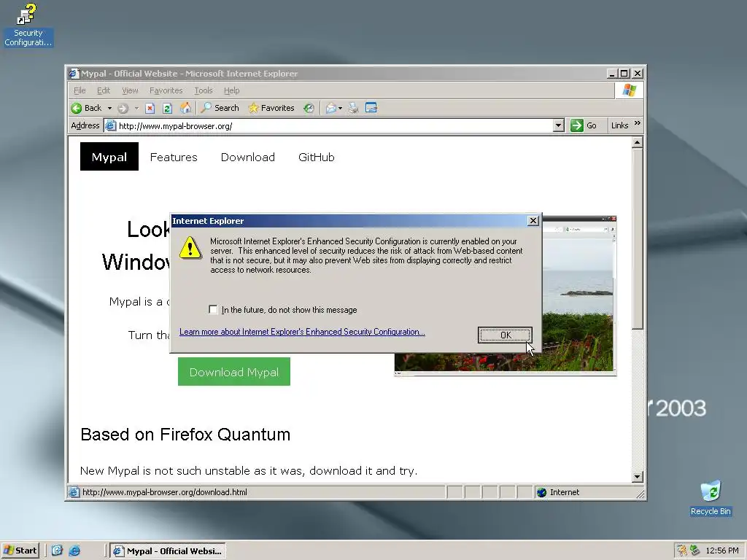Open the Search toolbar button
Image resolution: width=747 pixels, height=560 pixels.
click(220, 108)
